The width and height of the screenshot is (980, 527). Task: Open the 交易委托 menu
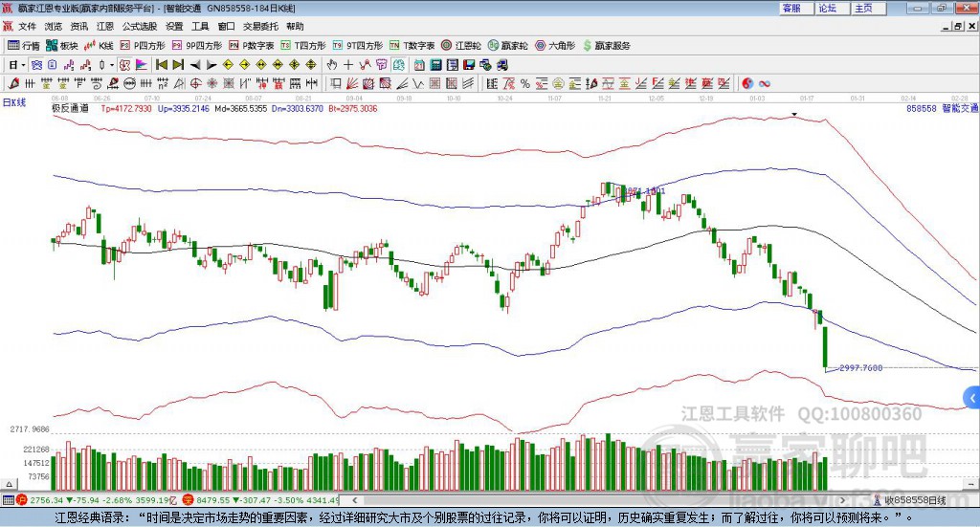pyautogui.click(x=260, y=26)
